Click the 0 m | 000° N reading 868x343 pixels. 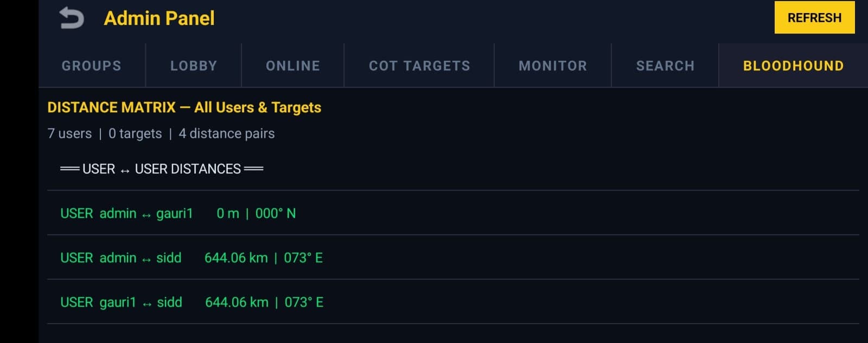(x=256, y=213)
